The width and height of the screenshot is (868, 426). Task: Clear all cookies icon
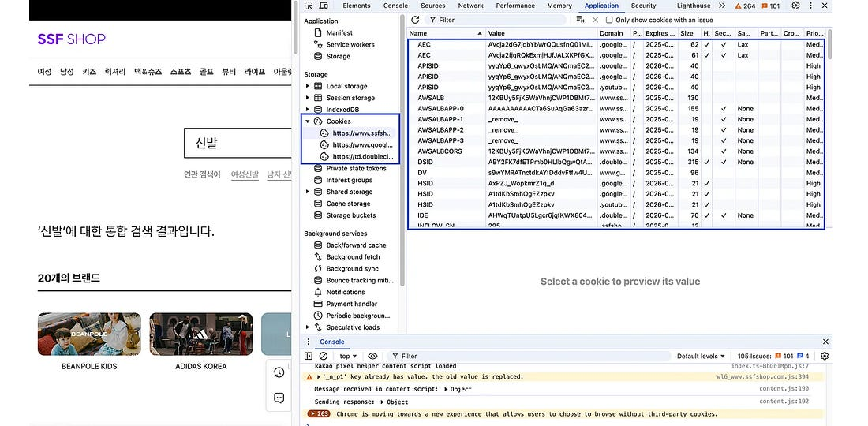click(x=580, y=20)
